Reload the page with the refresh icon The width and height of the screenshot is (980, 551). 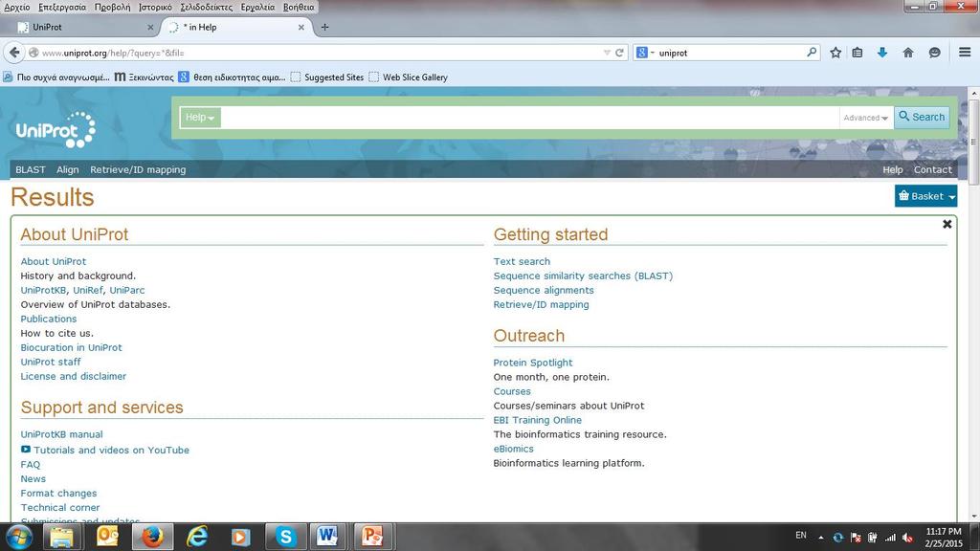pos(619,53)
